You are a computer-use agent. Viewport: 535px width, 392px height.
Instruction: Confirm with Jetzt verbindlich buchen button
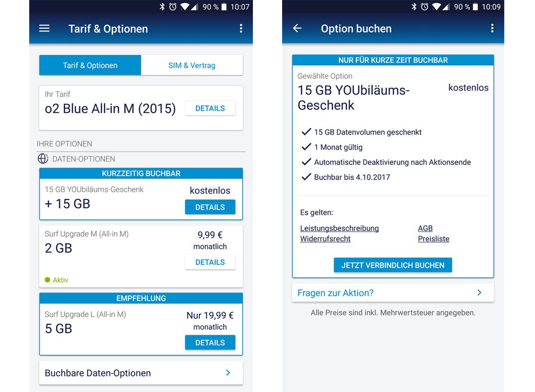click(x=393, y=265)
